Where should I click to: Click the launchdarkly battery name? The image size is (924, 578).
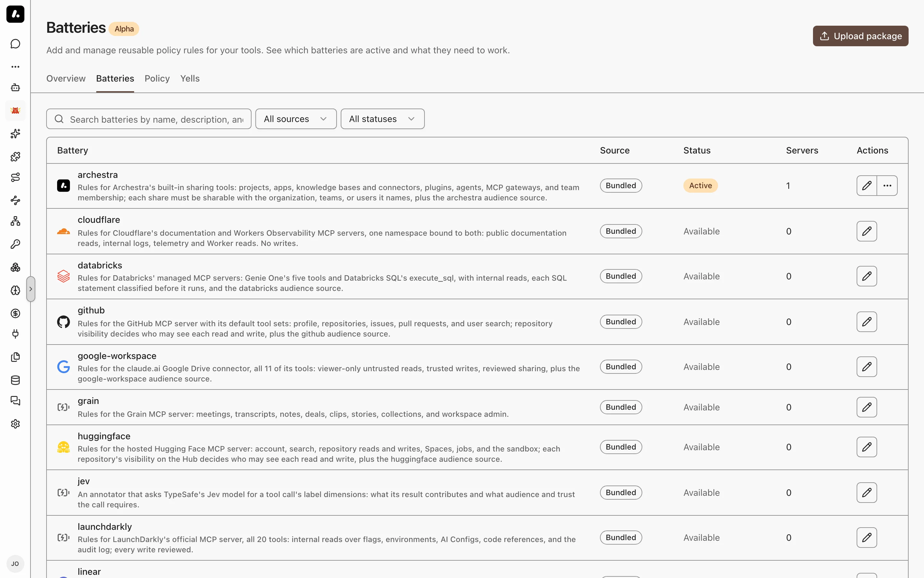(x=105, y=527)
